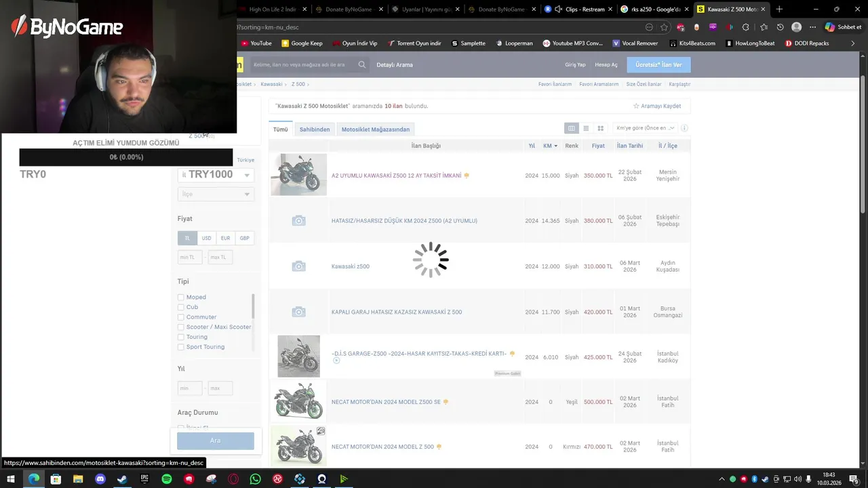
Task: Open the Favori İlanlarım link
Action: [555, 84]
